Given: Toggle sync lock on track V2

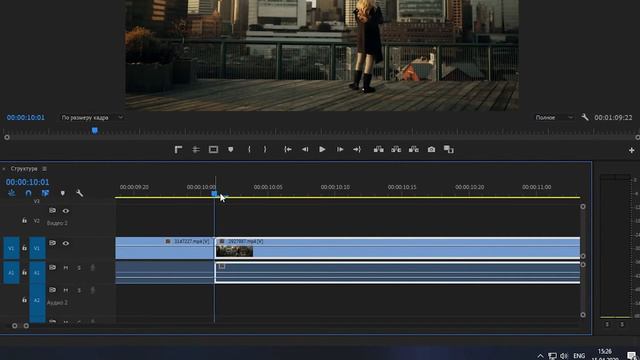Looking at the screenshot, I should coord(53,211).
